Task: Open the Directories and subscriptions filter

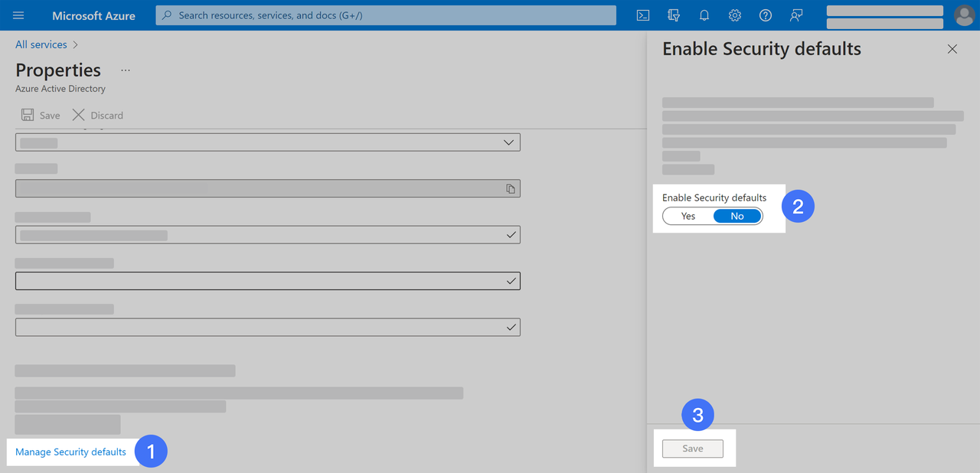Action: pyautogui.click(x=674, y=15)
